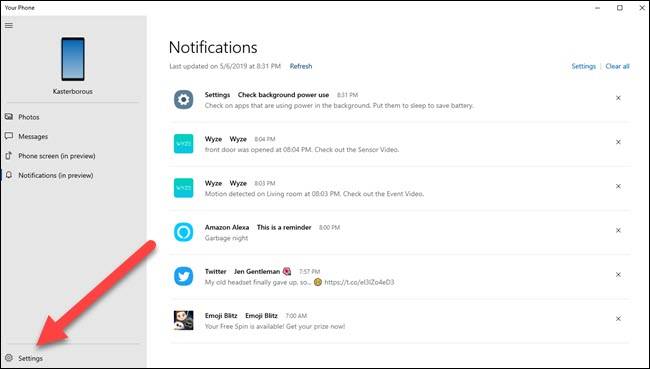This screenshot has width=650, height=369.
Task: Open notification Settings link at top right
Action: point(583,66)
